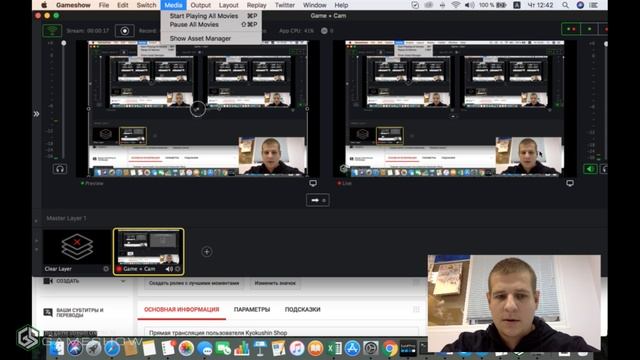Click Изменить значок button
This screenshot has width=640, height=360.
(x=275, y=283)
